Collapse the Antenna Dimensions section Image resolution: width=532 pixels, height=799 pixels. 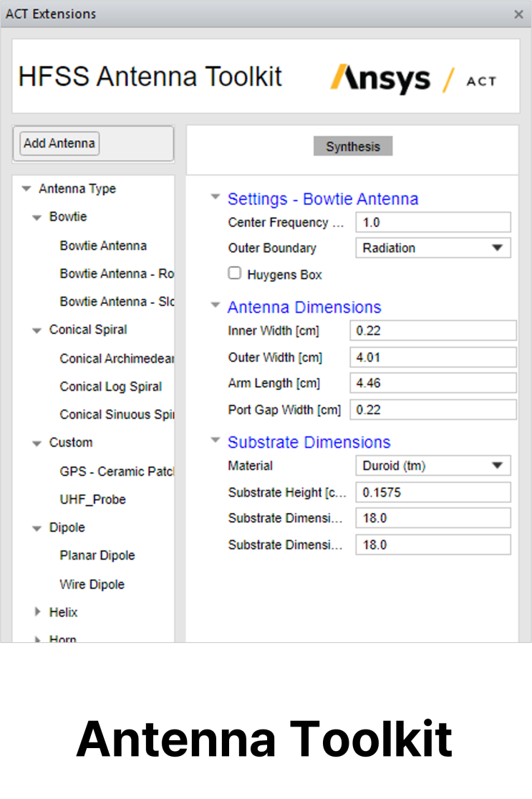(x=216, y=305)
